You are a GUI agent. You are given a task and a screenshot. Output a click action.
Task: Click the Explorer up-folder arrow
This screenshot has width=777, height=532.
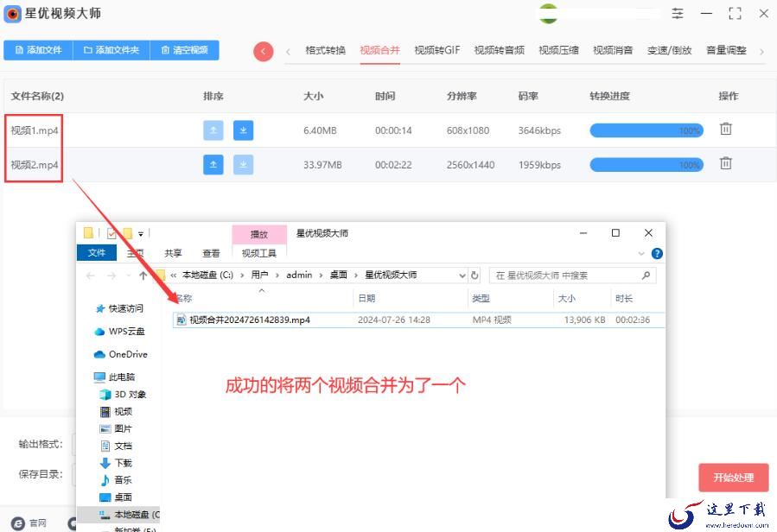[143, 275]
